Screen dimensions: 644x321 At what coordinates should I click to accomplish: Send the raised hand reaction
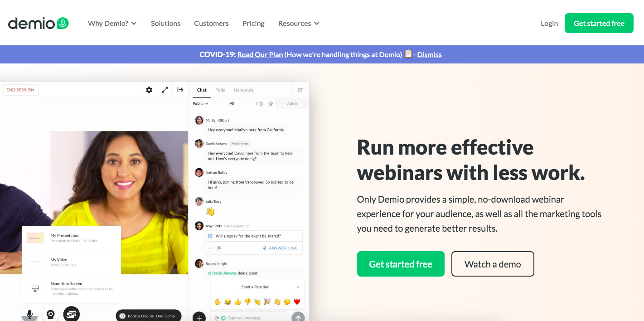click(218, 302)
